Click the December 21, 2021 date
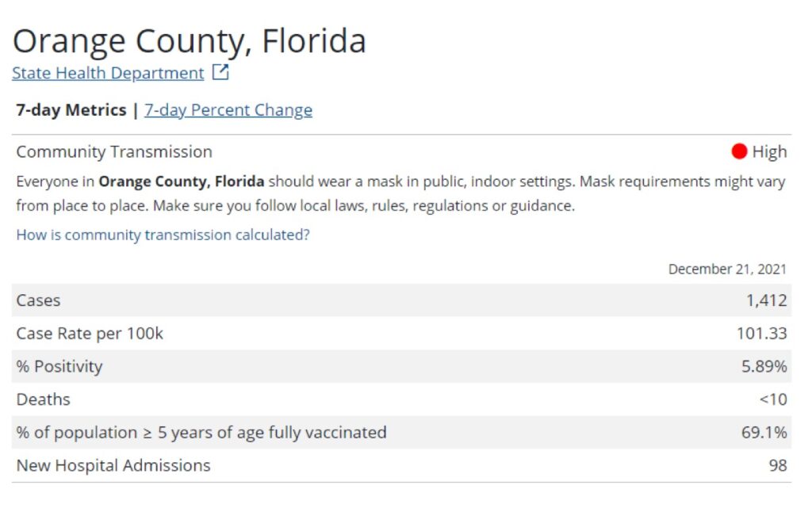This screenshot has height=512, width=812. coord(727,269)
